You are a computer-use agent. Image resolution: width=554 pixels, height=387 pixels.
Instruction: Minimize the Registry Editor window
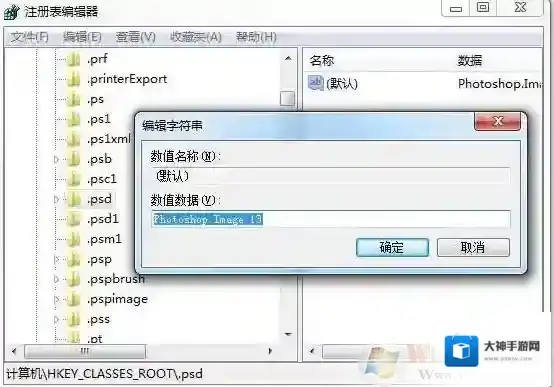tap(456, 8)
